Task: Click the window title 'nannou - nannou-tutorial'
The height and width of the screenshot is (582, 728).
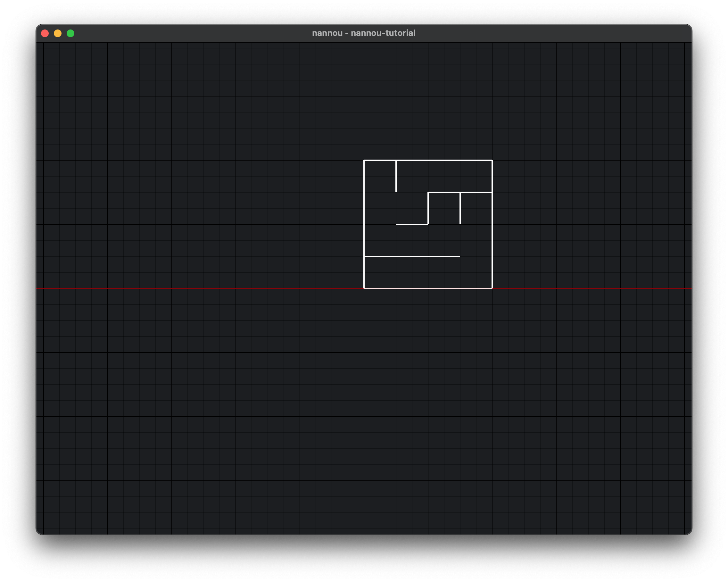Action: [364, 33]
